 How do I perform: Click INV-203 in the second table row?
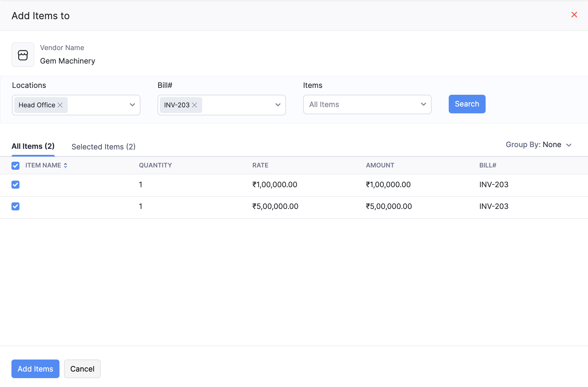(x=494, y=206)
